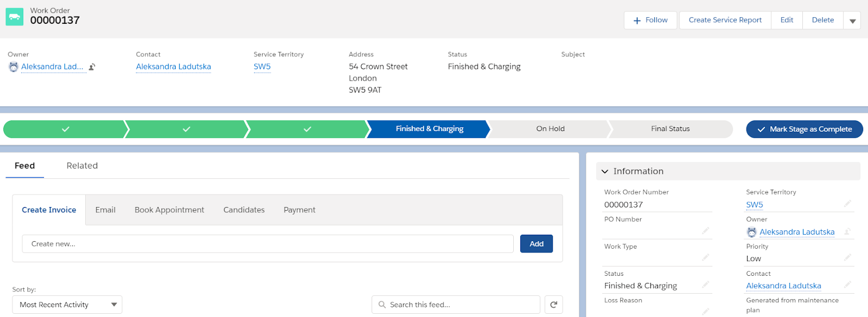This screenshot has width=868, height=317.
Task: Edit Work Type using its pencil icon
Action: 705,258
